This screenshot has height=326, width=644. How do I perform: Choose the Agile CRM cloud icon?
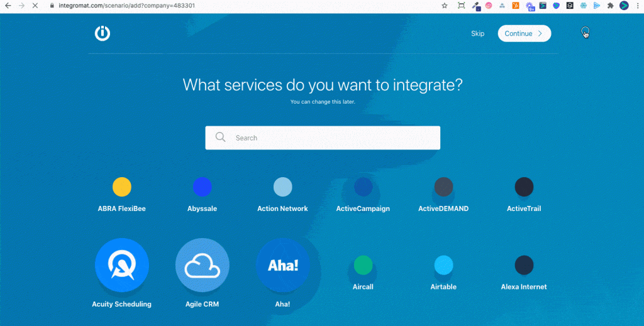click(x=203, y=265)
